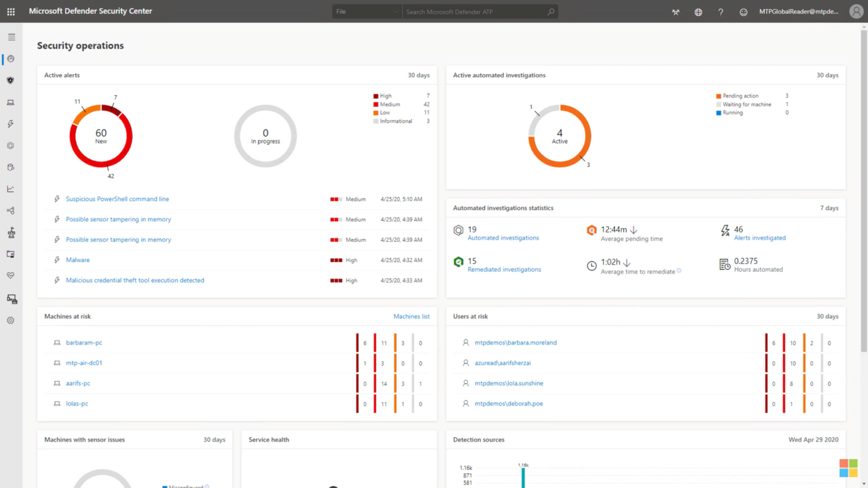868x488 pixels.
Task: Open the Automated investigations sidebar icon
Action: [x=10, y=145]
